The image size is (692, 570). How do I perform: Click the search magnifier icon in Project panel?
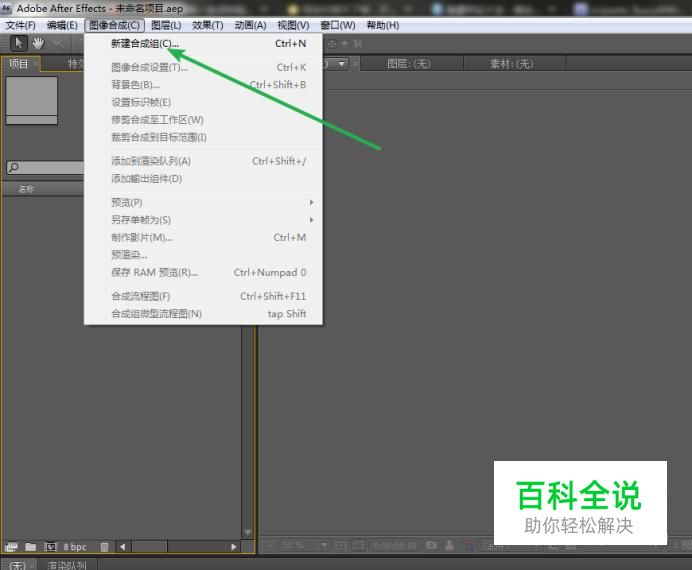point(14,167)
